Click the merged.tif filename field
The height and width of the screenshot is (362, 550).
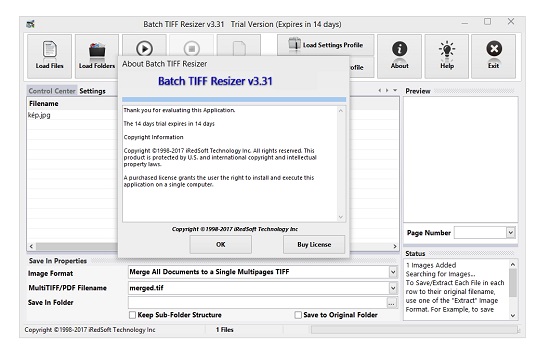point(259,288)
